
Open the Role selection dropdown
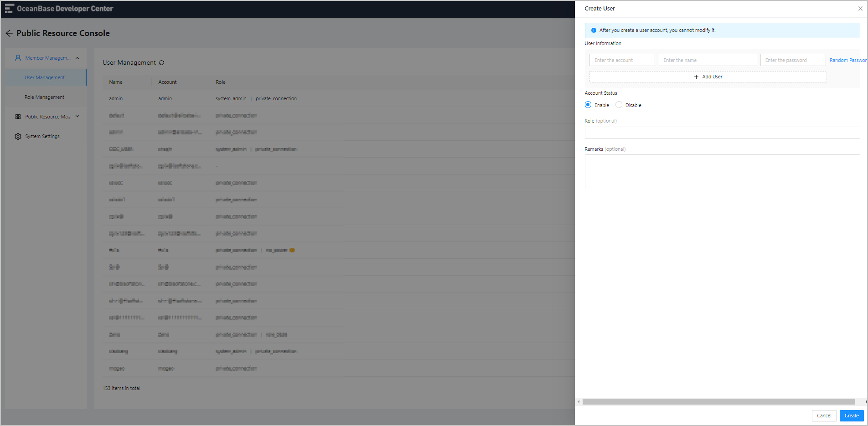(x=722, y=133)
